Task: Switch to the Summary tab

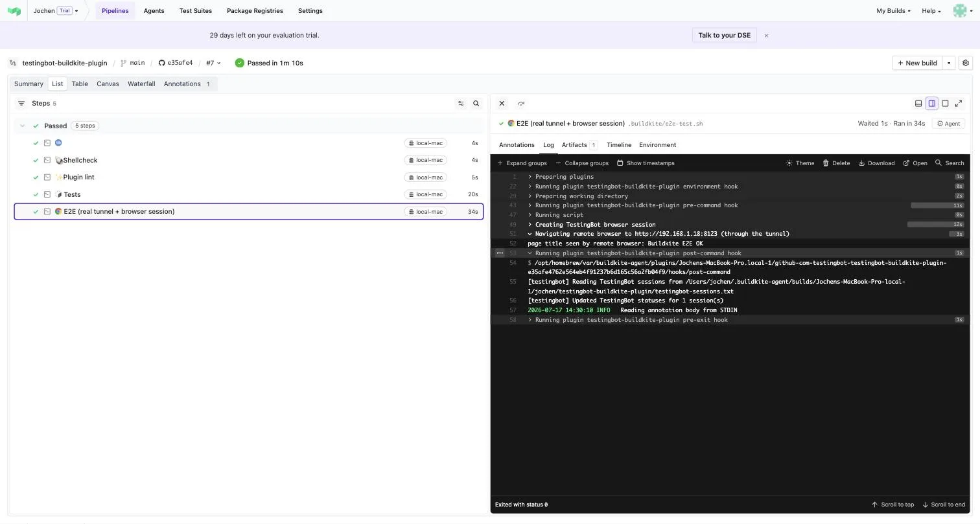Action: pos(29,84)
